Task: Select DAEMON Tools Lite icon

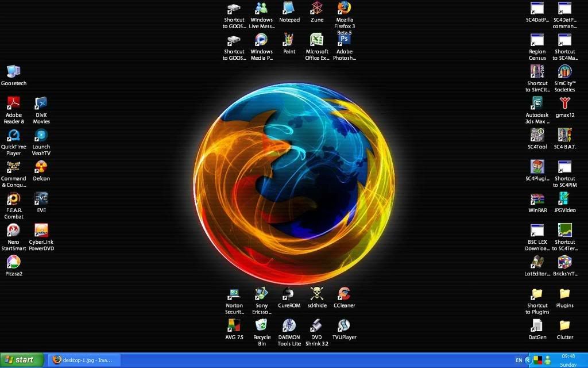Action: (x=289, y=325)
